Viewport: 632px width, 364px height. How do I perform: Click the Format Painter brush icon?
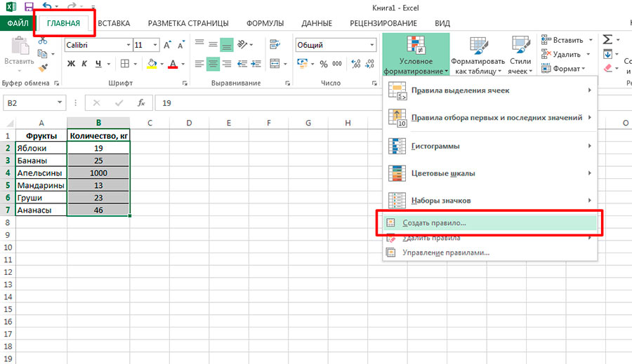tap(43, 67)
